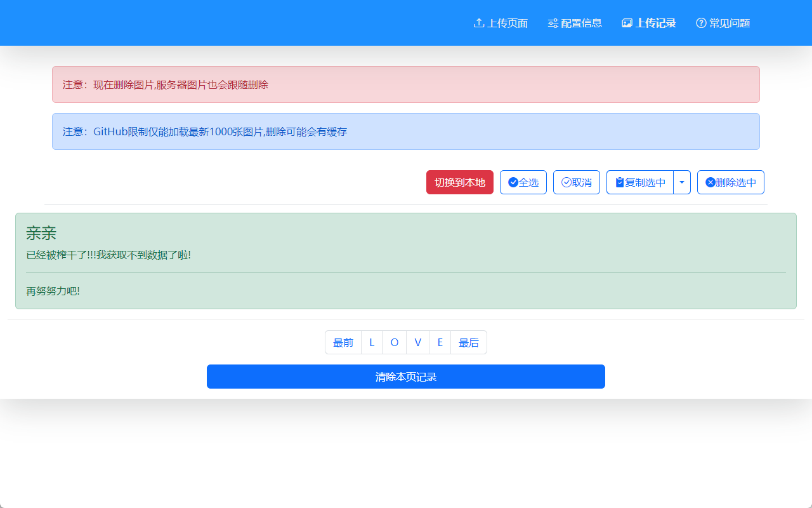The image size is (812, 508).
Task: Open the 上传页面 navigation link
Action: (507, 23)
